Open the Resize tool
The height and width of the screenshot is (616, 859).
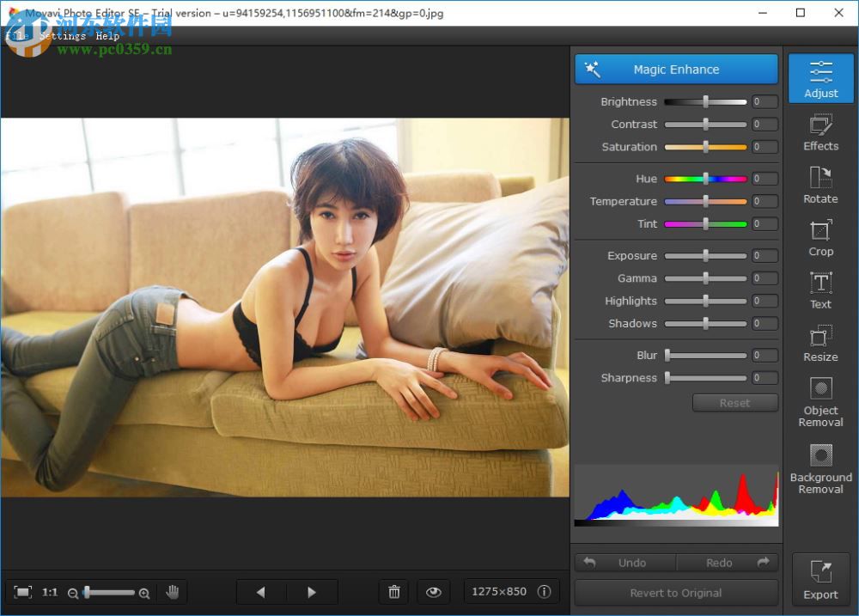819,345
